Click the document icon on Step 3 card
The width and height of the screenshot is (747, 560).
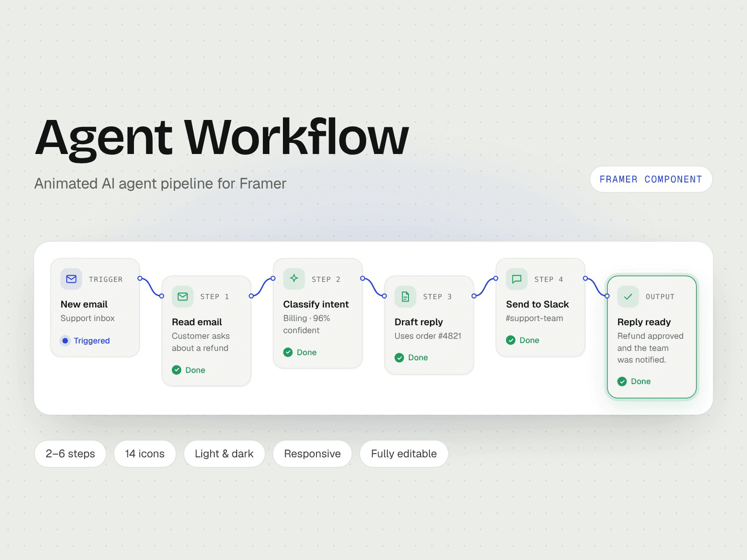click(405, 297)
